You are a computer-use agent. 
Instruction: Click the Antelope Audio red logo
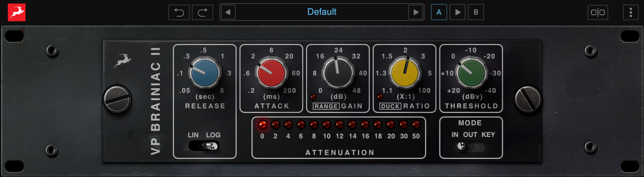pos(17,12)
